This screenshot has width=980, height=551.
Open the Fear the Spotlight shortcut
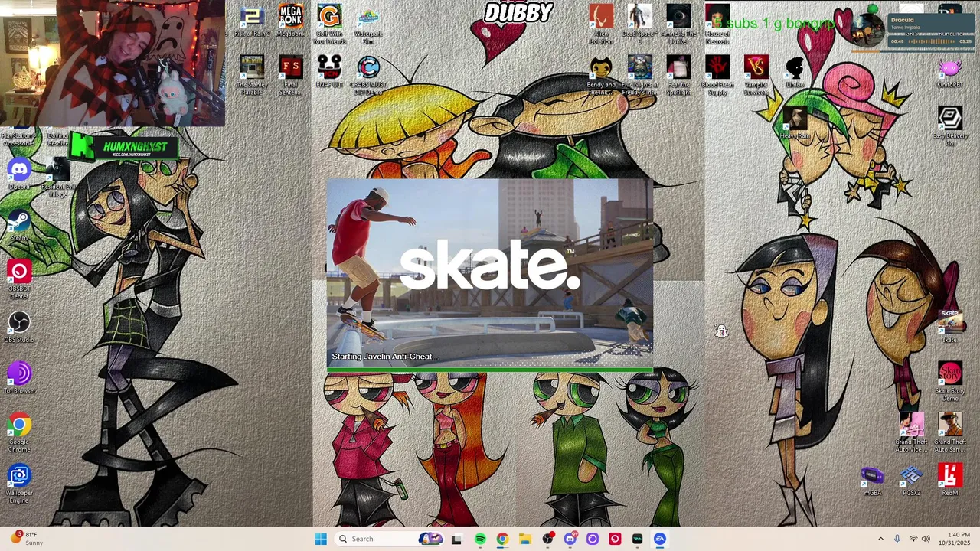coord(678,76)
